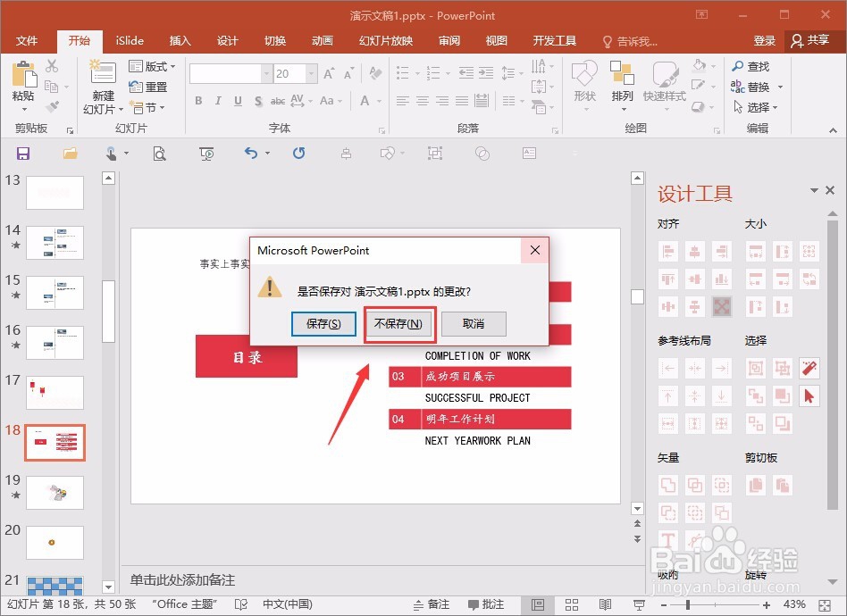Switch to Normal view icon in status bar
847x616 pixels.
538,604
